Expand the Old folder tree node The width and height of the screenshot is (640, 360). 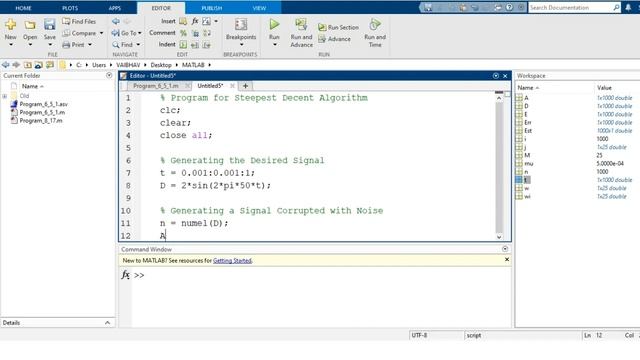[x=5, y=96]
